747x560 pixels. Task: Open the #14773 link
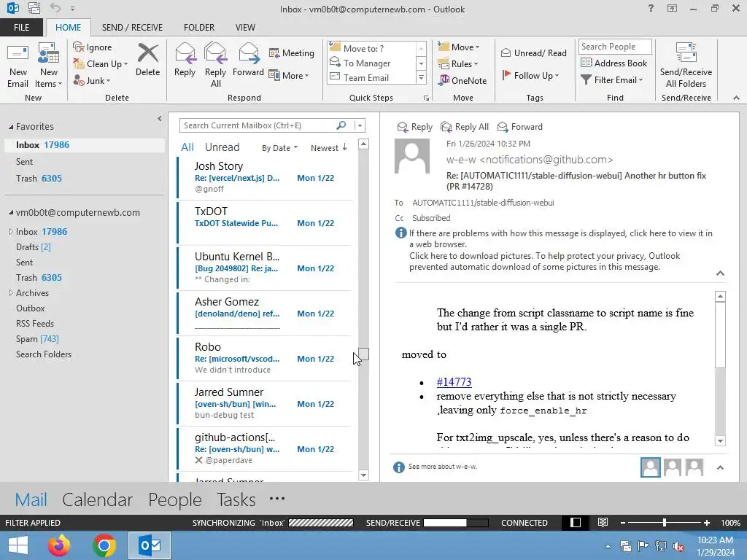click(454, 382)
